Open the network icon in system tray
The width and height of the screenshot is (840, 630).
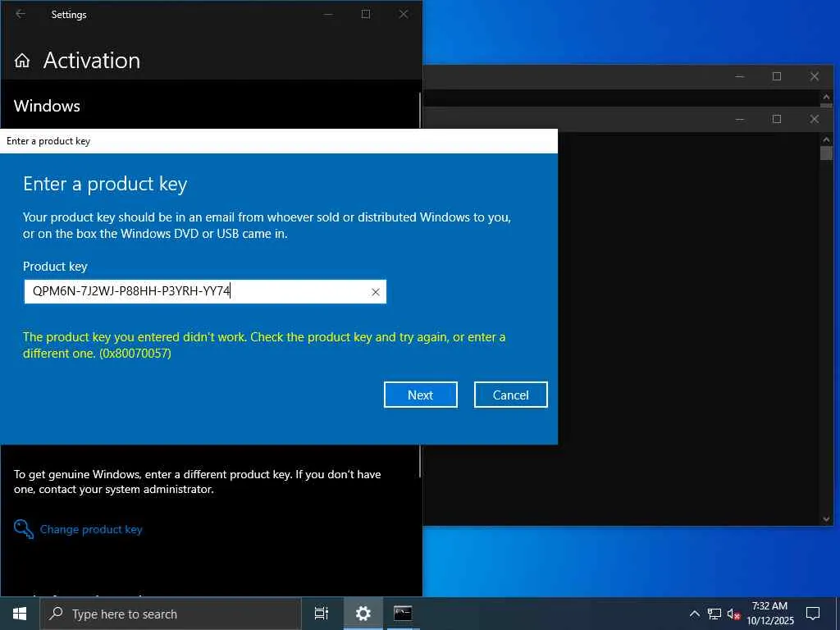714,614
